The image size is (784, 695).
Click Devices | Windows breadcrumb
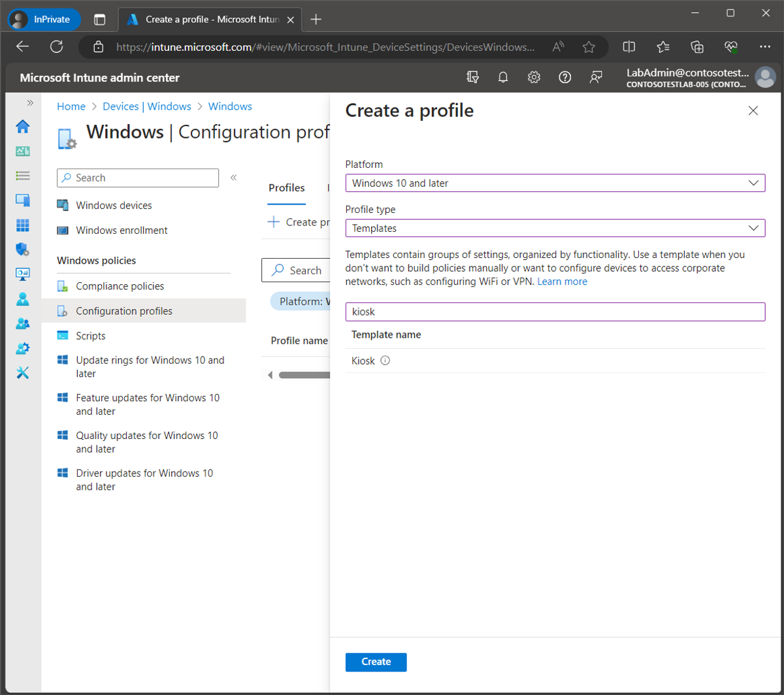click(147, 106)
